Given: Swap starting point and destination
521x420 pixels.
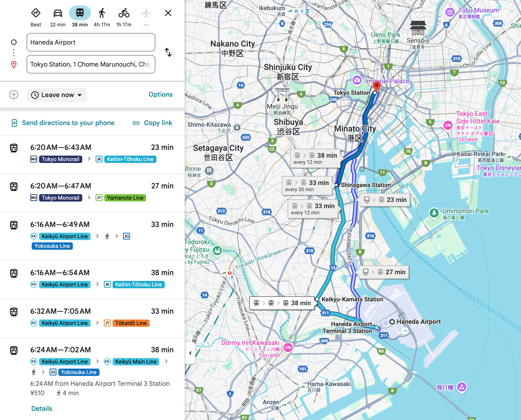Looking at the screenshot, I should point(168,52).
